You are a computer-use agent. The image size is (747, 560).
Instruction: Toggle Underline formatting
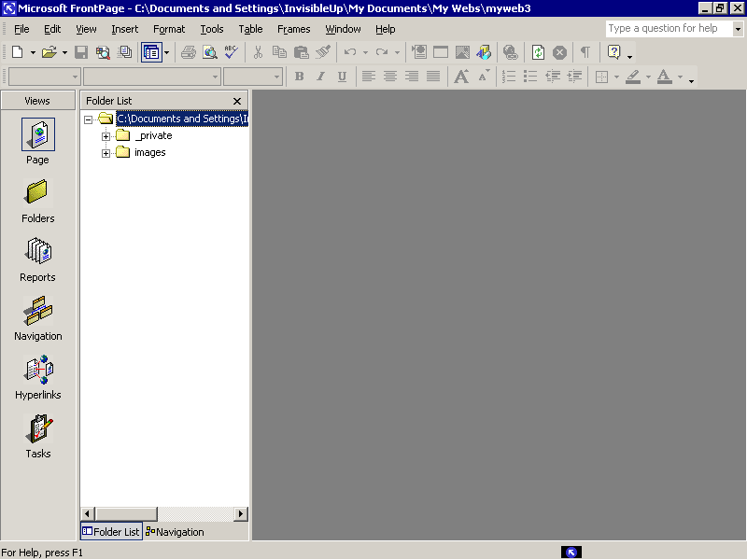click(342, 77)
